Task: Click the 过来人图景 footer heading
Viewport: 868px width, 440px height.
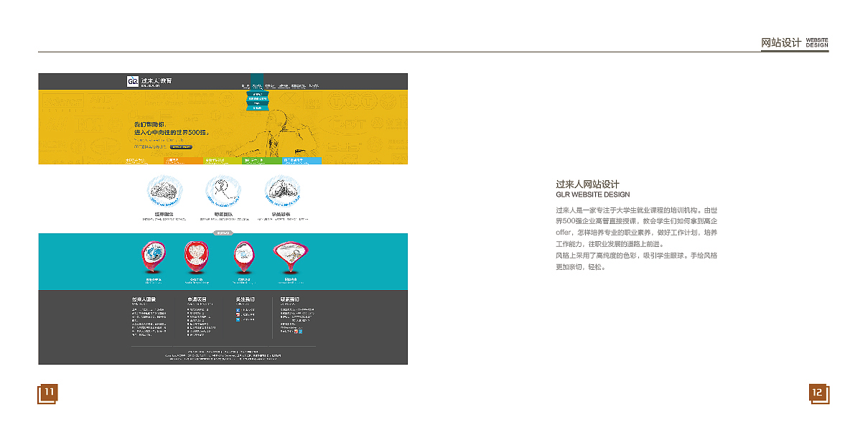Action: (x=144, y=299)
